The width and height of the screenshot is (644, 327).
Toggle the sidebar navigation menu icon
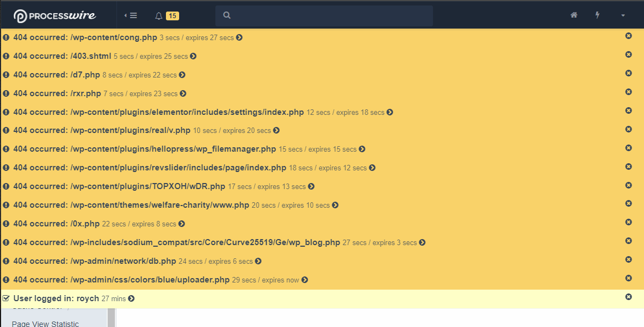coord(131,15)
